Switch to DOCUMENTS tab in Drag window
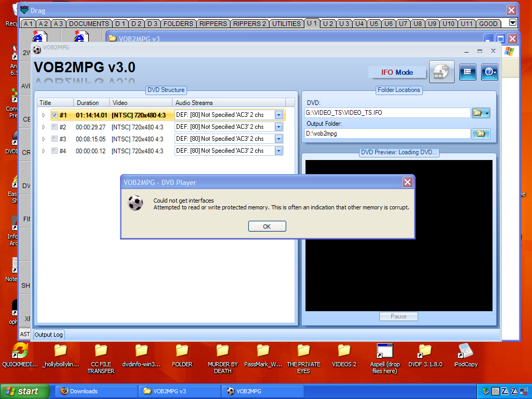Screen dimensions: 532x399 (x=89, y=24)
